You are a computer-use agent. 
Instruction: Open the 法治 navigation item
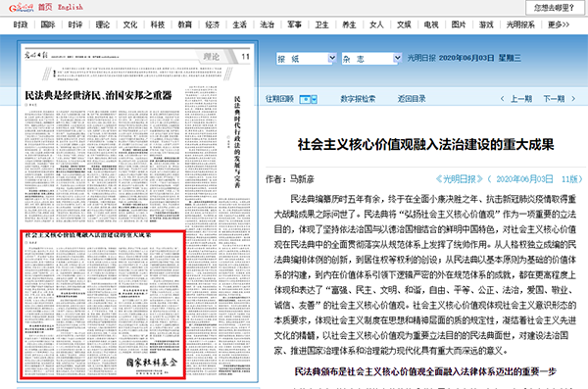[x=267, y=24]
